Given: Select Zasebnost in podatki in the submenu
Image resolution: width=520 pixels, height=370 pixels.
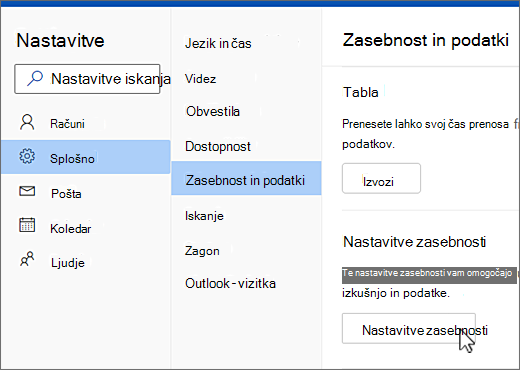Looking at the screenshot, I should pyautogui.click(x=246, y=178).
